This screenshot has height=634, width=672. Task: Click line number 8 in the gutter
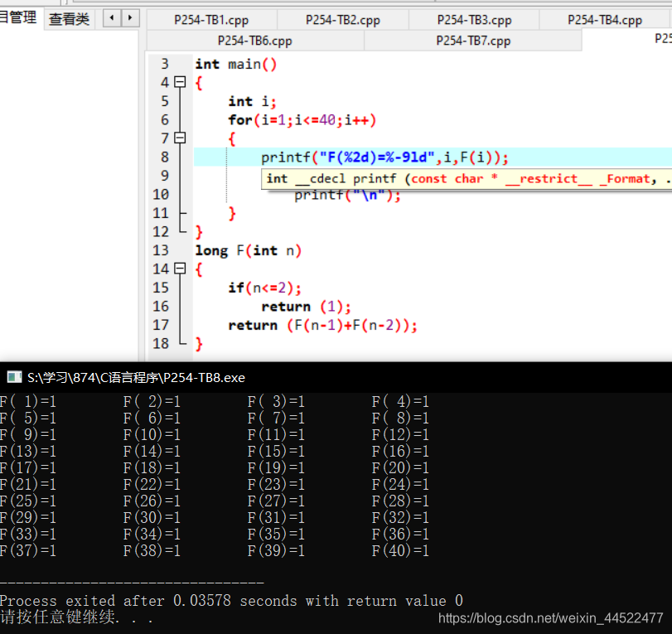pos(165,157)
